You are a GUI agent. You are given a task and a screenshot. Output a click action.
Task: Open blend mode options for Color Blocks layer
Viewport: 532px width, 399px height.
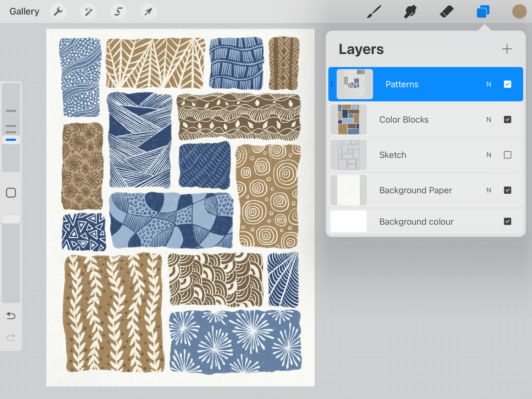489,120
